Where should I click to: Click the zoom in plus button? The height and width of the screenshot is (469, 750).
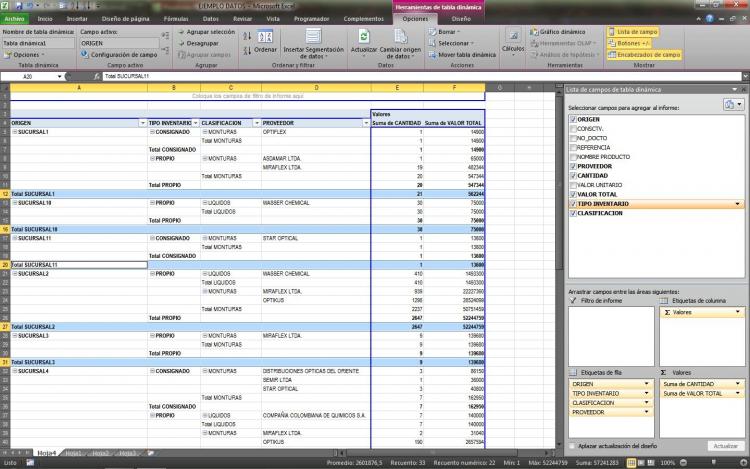click(x=743, y=463)
